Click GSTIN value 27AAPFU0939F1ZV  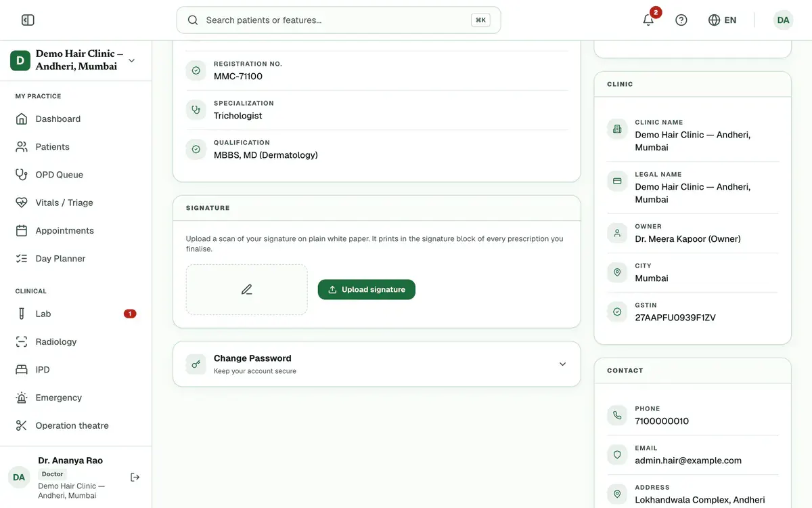[675, 318]
